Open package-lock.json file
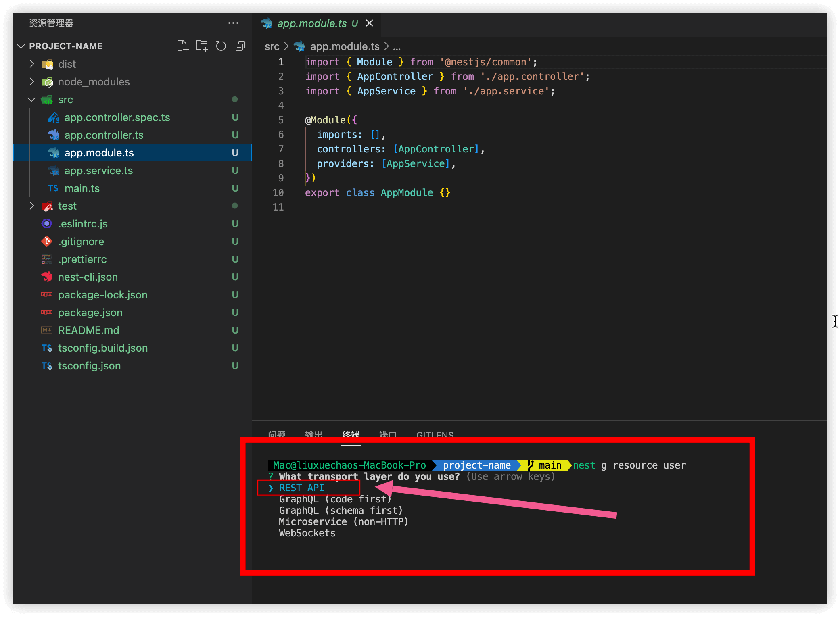 (x=132, y=295)
